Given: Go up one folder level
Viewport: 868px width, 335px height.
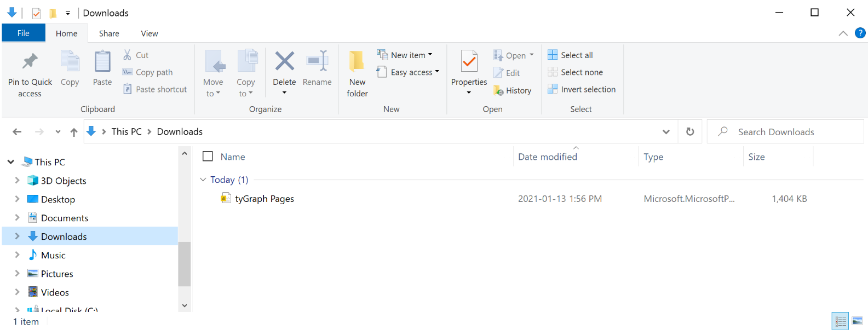Looking at the screenshot, I should (x=74, y=132).
